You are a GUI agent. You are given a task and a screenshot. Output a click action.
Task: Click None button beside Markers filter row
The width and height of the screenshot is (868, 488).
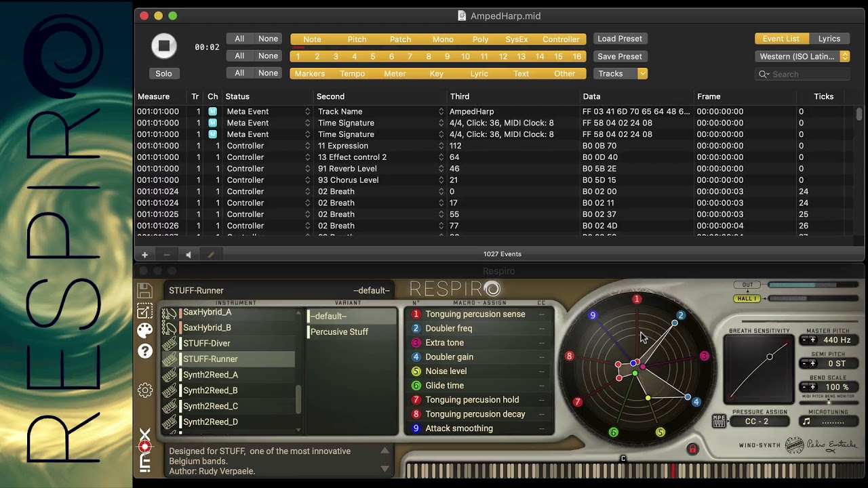click(268, 73)
